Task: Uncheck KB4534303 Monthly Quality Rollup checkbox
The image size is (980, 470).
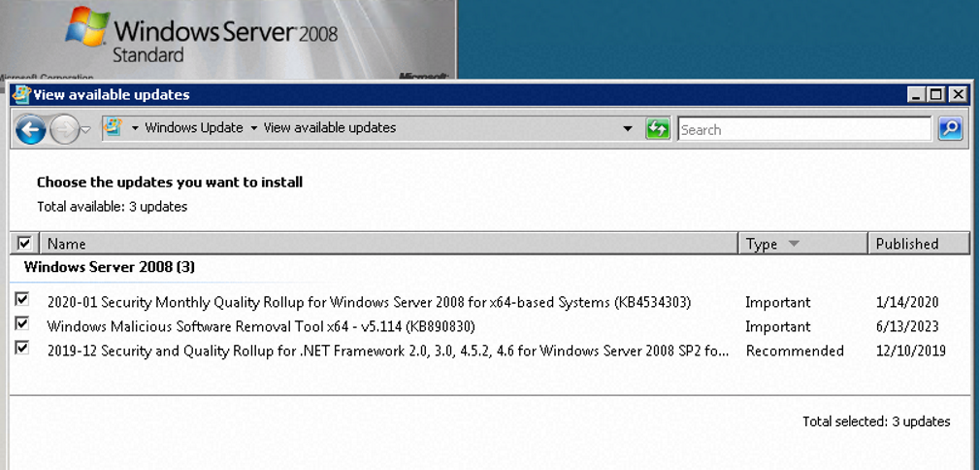Action: coord(22,300)
